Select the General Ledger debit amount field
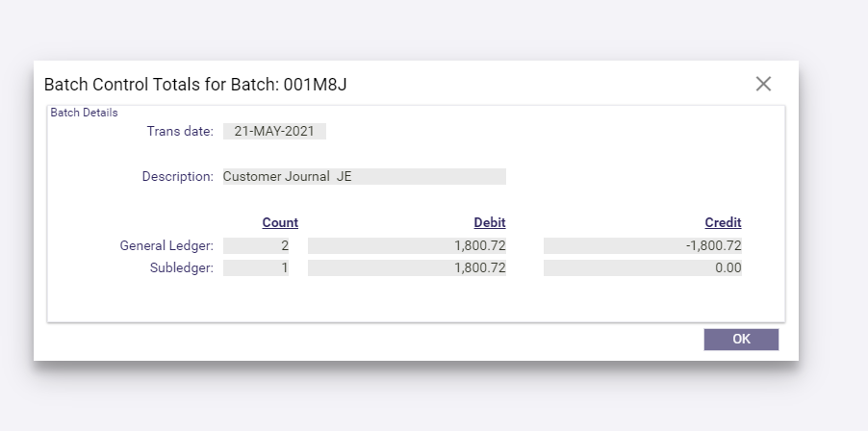This screenshot has height=431, width=868. pos(407,245)
